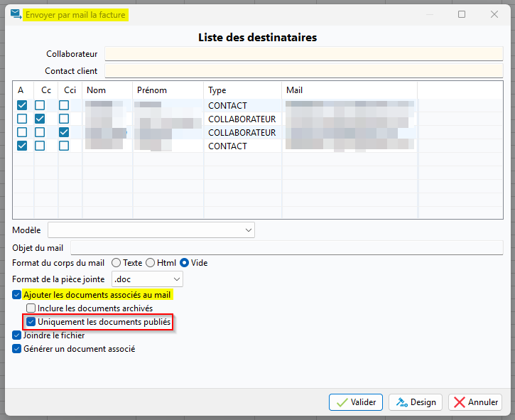Sort recipients by the Type column header
Screen dimensions: 515x420
tap(242, 90)
